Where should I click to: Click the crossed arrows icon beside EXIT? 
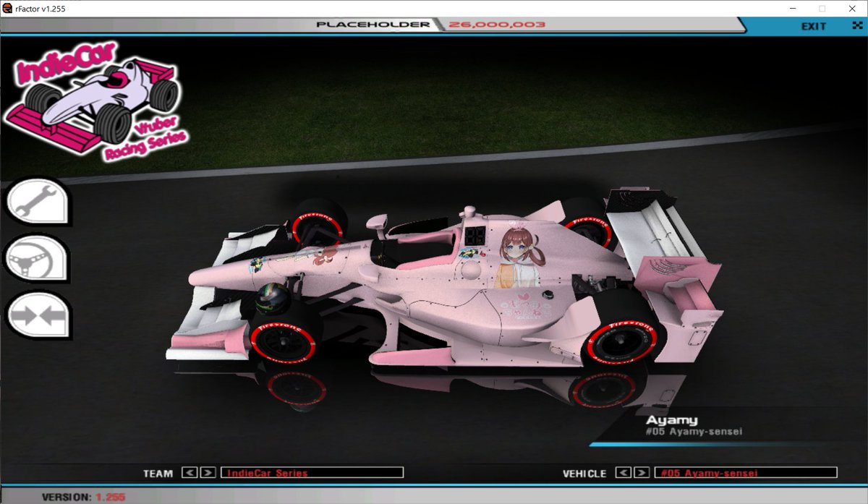[858, 26]
